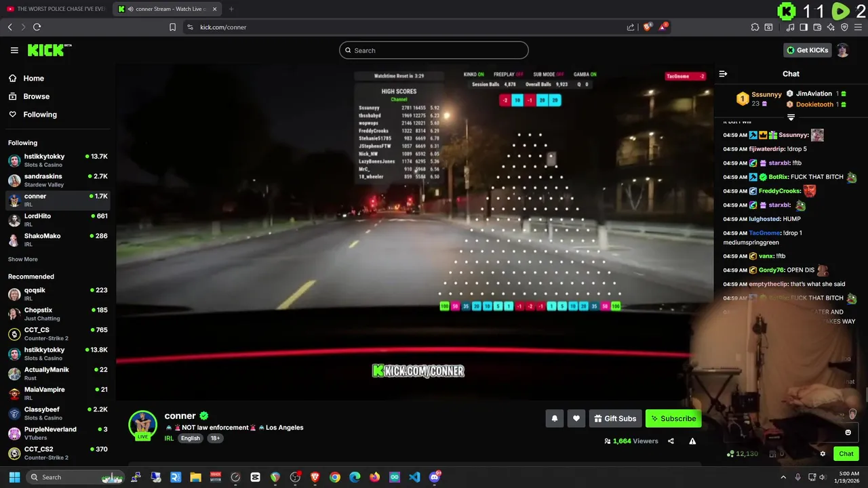Reload the page

tap(37, 27)
